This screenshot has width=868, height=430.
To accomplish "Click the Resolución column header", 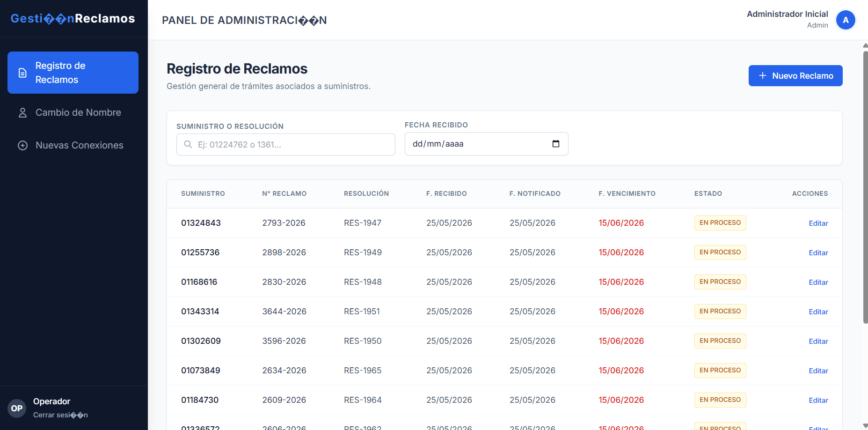I will (x=366, y=193).
